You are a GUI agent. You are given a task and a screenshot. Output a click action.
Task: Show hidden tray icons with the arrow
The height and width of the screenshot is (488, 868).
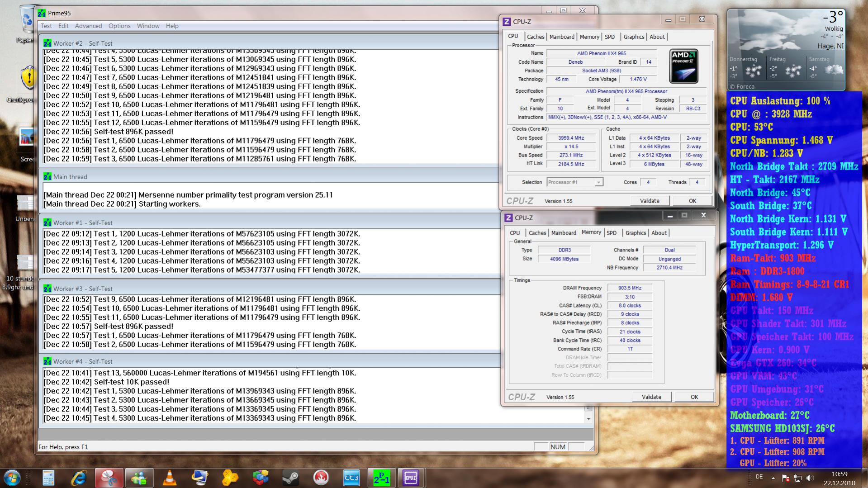pyautogui.click(x=773, y=478)
